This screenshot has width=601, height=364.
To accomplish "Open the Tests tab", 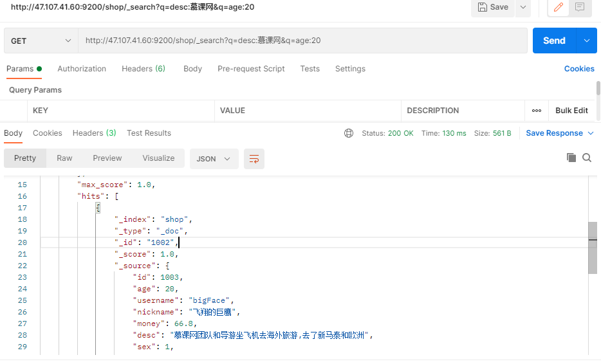I will click(310, 69).
